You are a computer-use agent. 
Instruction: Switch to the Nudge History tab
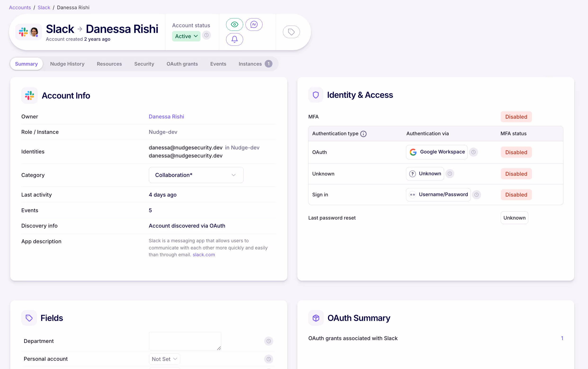coord(67,64)
